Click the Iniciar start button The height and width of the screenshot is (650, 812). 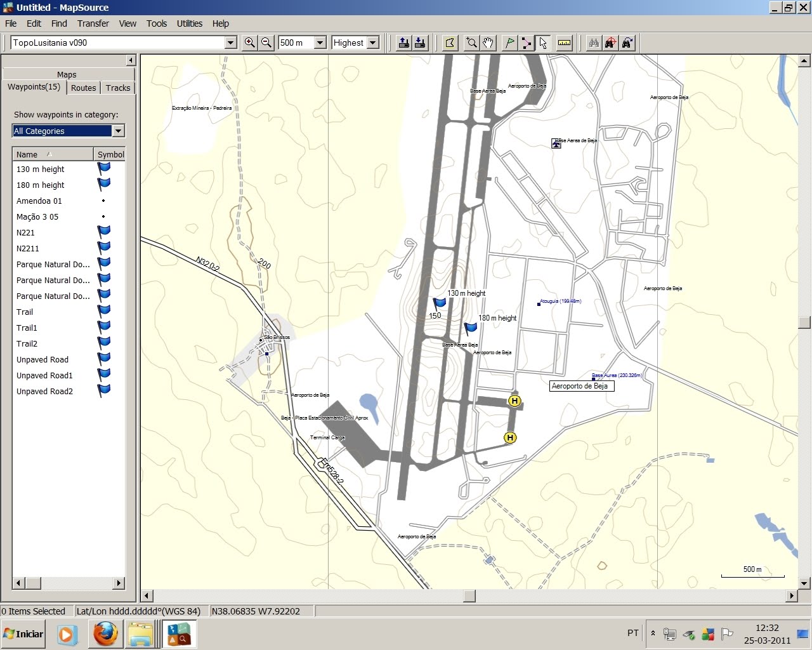tap(23, 633)
